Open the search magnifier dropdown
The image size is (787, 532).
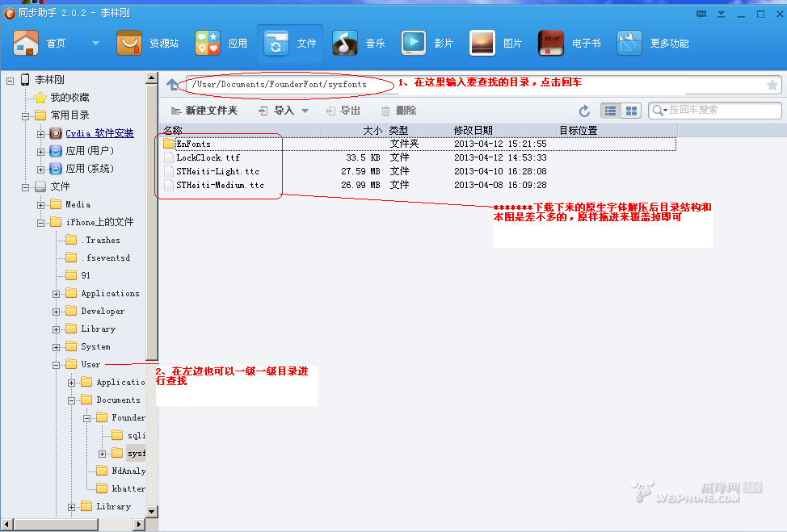pyautogui.click(x=659, y=111)
